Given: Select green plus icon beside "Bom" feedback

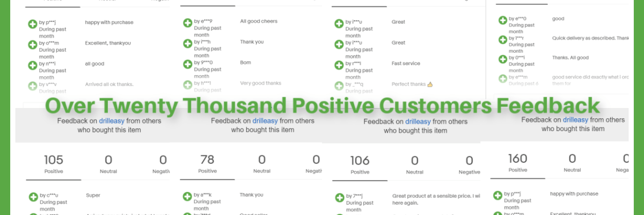Looking at the screenshot, I should (188, 64).
